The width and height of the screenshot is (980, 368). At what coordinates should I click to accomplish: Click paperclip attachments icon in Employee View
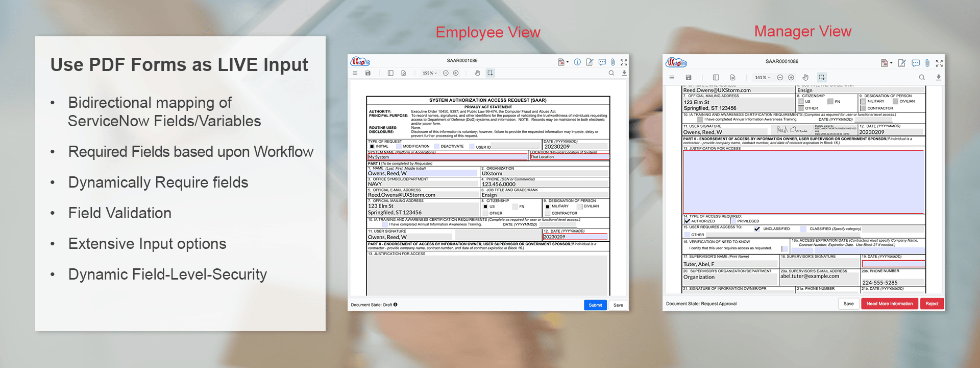pos(613,62)
